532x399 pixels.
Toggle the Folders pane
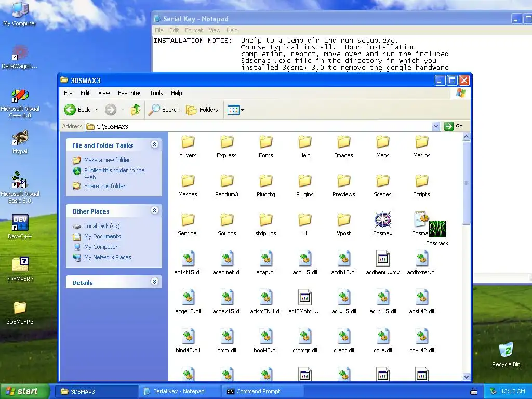click(x=202, y=110)
